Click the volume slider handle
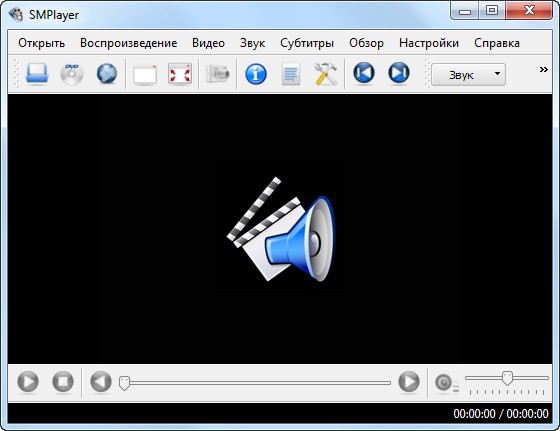Viewport: 560px width, 431px height. pyautogui.click(x=507, y=378)
